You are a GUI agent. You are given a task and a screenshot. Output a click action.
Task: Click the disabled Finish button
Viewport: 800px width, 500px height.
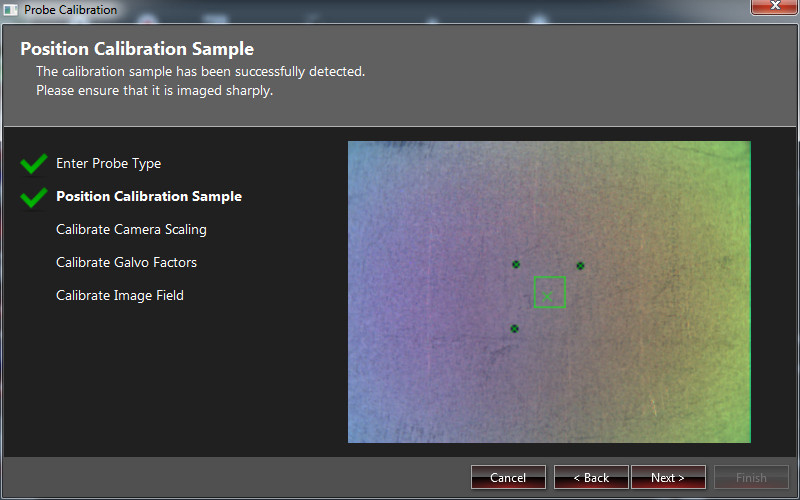click(x=751, y=477)
